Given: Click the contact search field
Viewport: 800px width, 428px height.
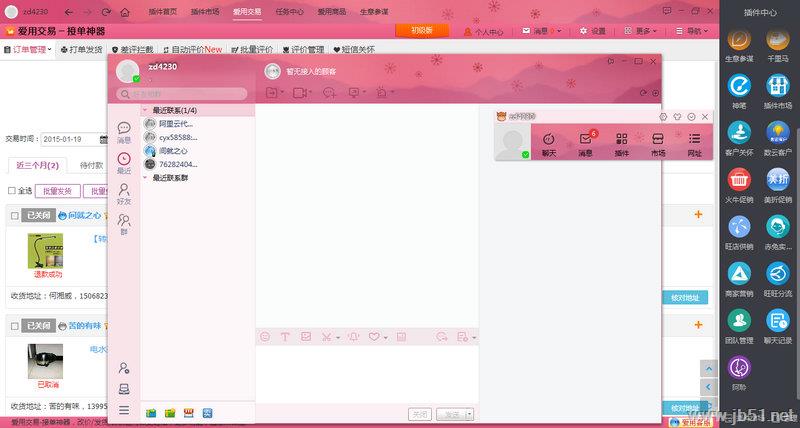Looking at the screenshot, I should coord(185,94).
